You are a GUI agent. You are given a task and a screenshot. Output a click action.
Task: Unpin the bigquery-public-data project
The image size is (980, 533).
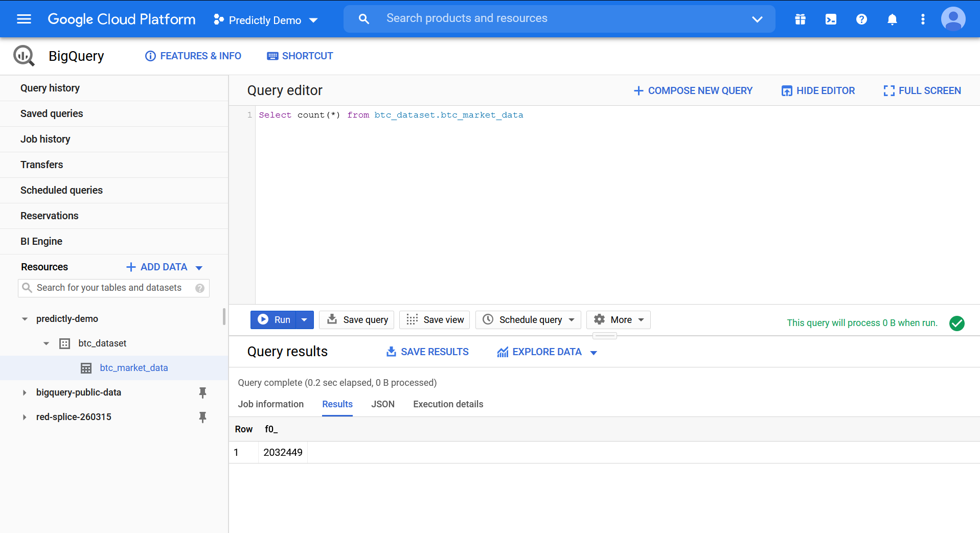202,392
